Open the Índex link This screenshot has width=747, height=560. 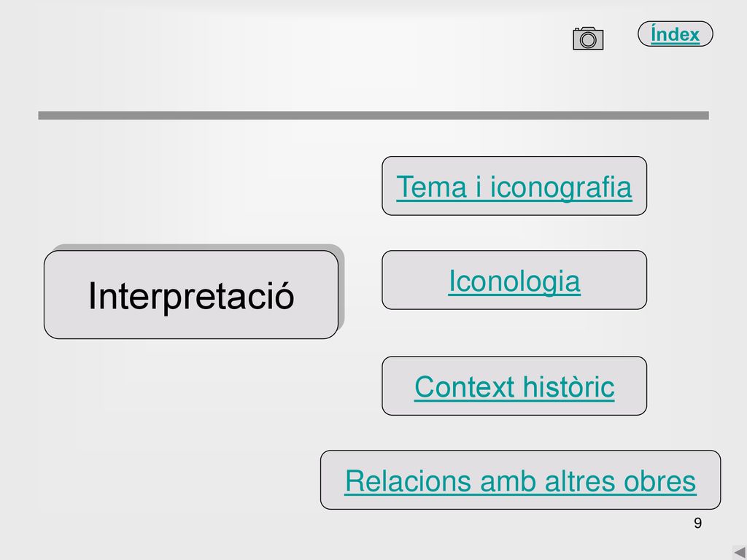(675, 34)
